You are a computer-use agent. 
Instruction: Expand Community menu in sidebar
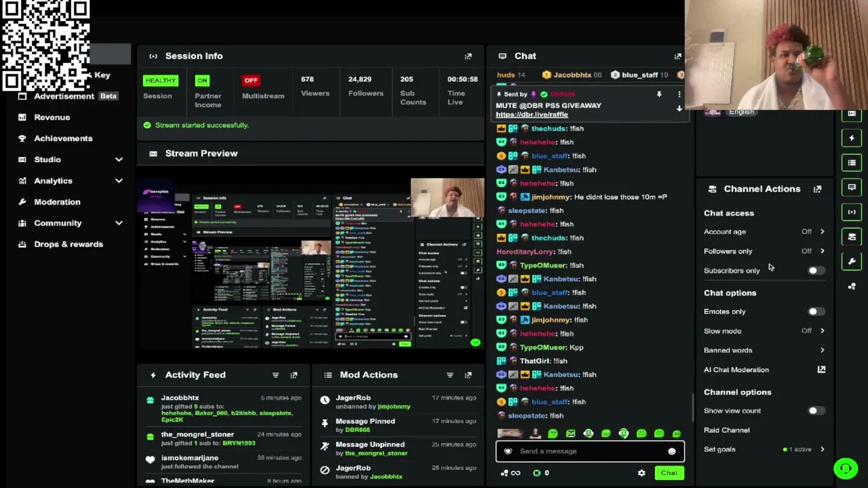click(119, 223)
